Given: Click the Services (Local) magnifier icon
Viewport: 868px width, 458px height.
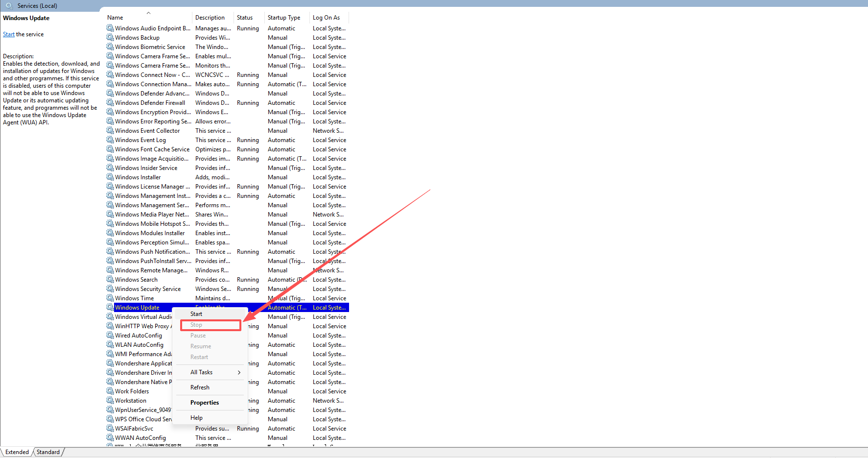Looking at the screenshot, I should (x=9, y=6).
